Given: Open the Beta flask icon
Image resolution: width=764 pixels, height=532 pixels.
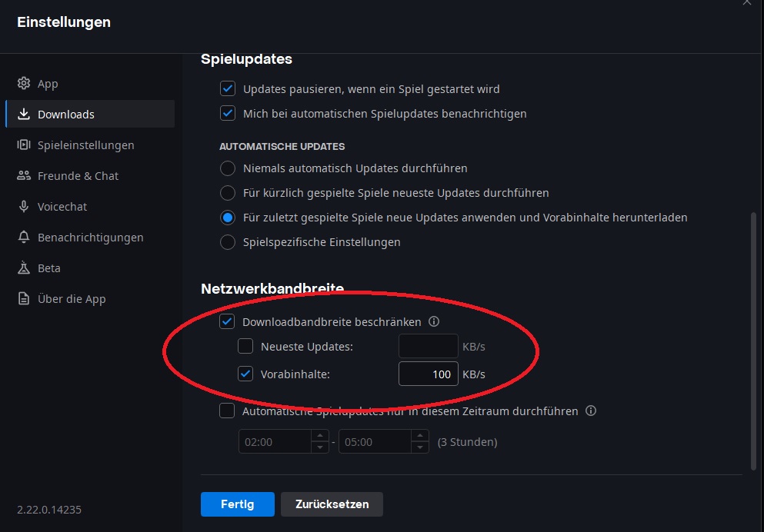Looking at the screenshot, I should pyautogui.click(x=23, y=268).
